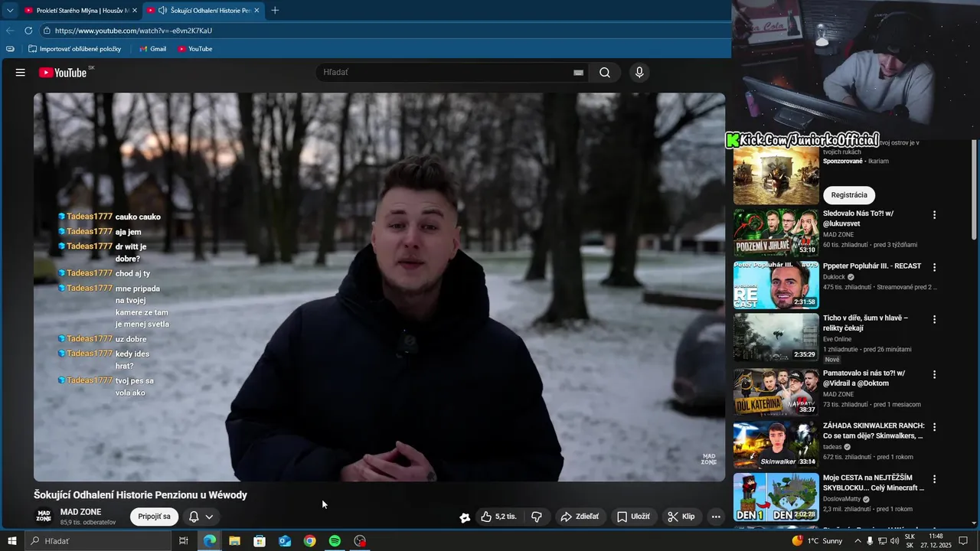Open Importovať obľúbené položky bookmark

click(x=74, y=49)
